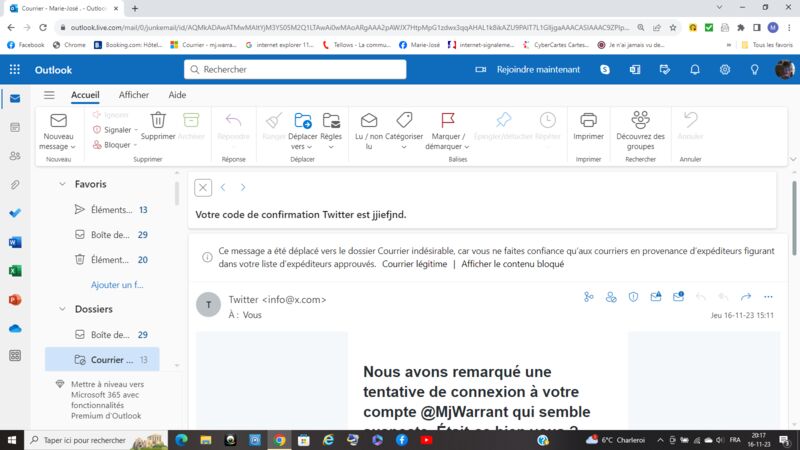Toggle Lu / non lu envelope

pos(368,131)
